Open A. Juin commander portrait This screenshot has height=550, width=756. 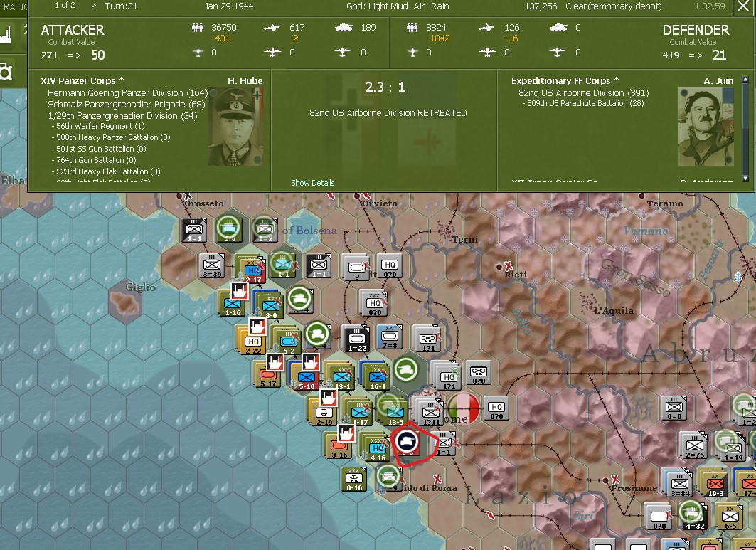coord(706,127)
